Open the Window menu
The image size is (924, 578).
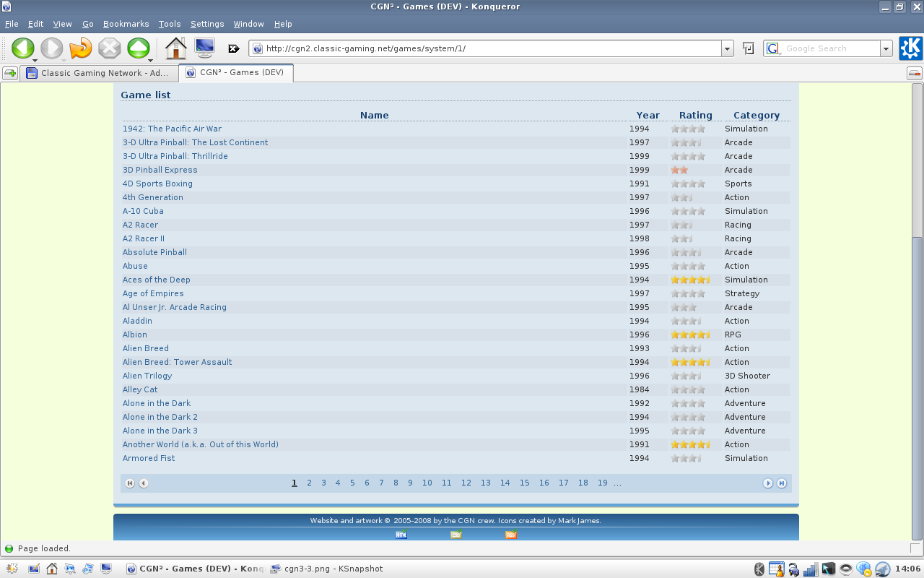pos(248,24)
